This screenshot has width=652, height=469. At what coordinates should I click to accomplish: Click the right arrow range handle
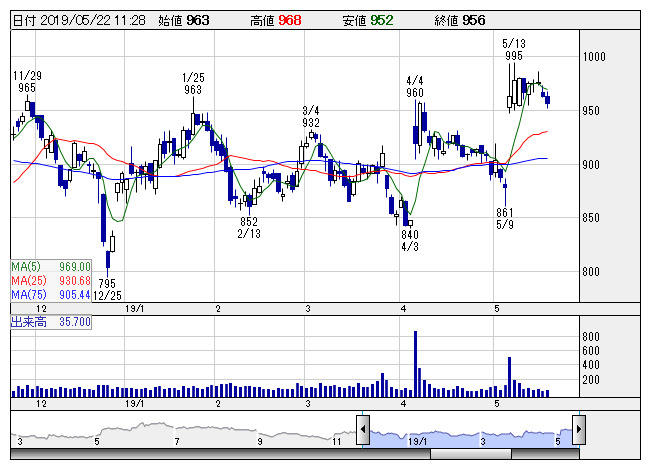pyautogui.click(x=579, y=430)
